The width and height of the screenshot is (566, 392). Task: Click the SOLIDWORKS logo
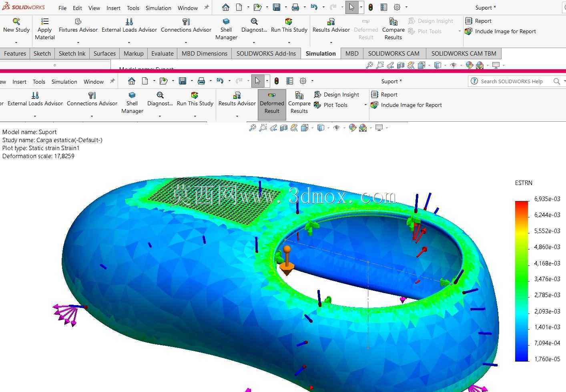[23, 7]
